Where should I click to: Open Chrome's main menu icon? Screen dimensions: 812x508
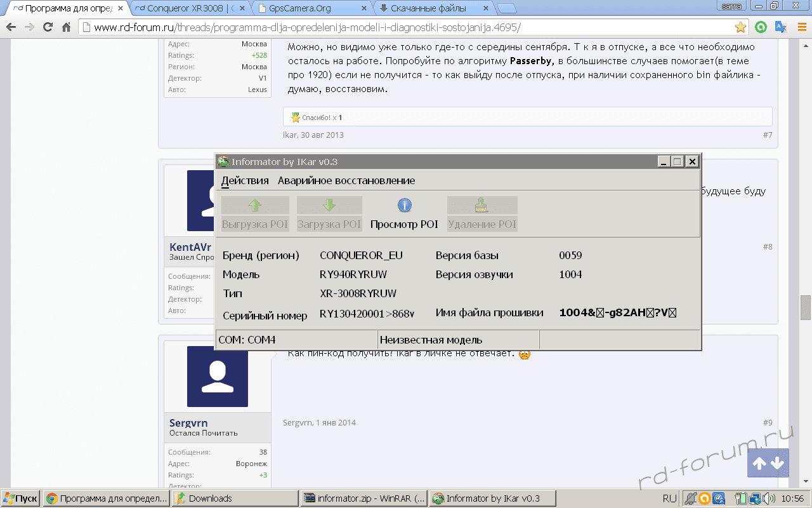801,27
